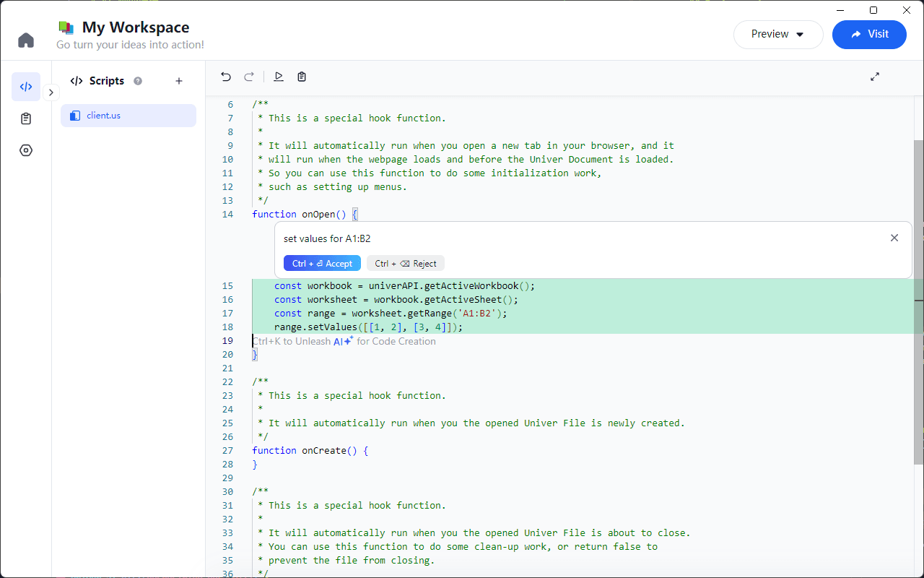Click the getActiveWorkbook code line
This screenshot has width=924, height=578.
[404, 286]
